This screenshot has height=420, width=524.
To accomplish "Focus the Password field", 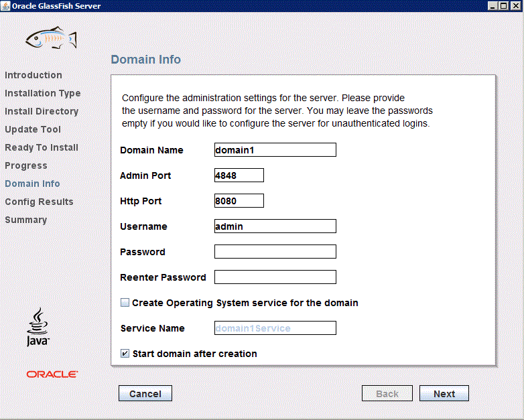I will tap(275, 251).
